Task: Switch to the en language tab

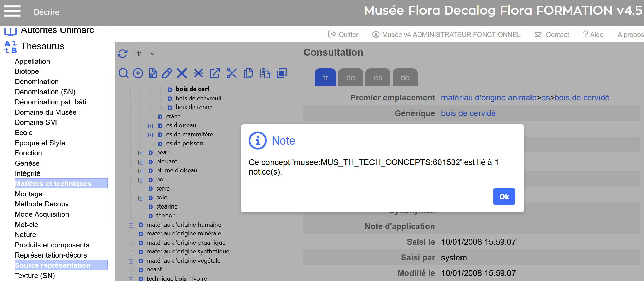Action: pos(350,78)
